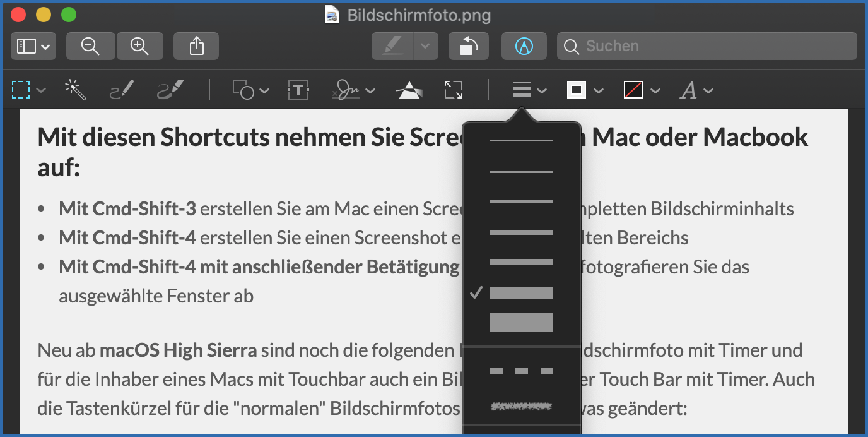Screen dimensions: 868x437
Task: Click the Share button in the toolbar
Action: 196,46
